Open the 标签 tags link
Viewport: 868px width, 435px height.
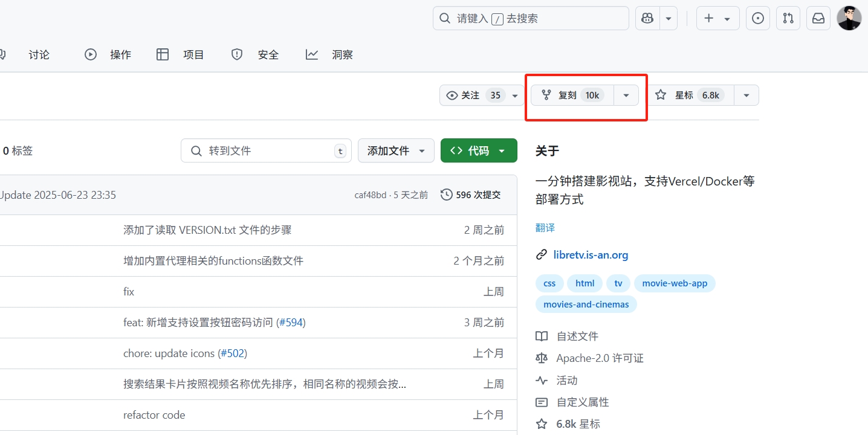coord(18,151)
